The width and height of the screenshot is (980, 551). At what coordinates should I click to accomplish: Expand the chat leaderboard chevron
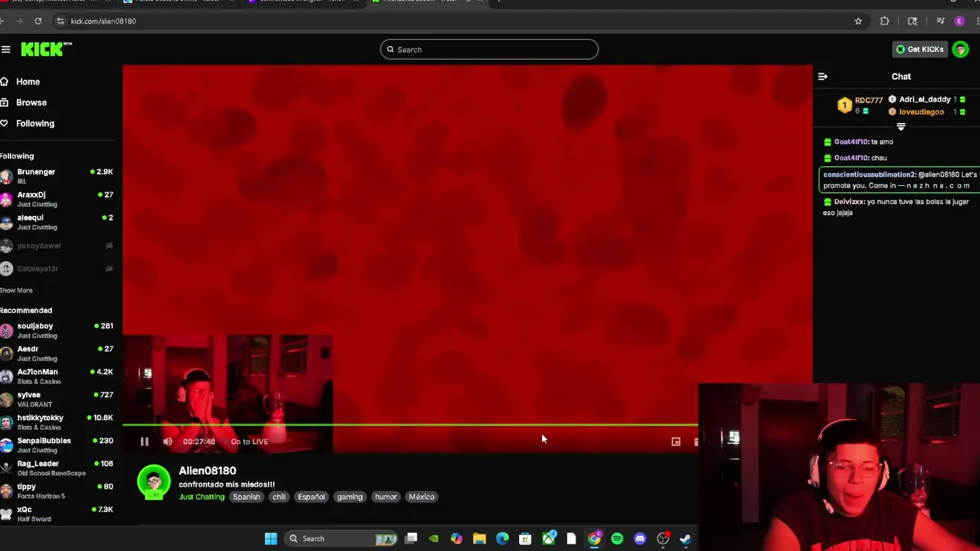(x=901, y=126)
